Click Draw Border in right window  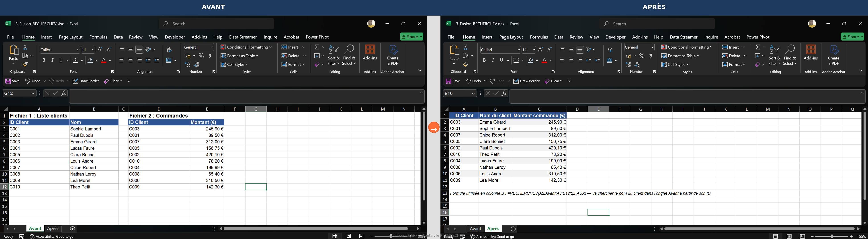(x=526, y=81)
